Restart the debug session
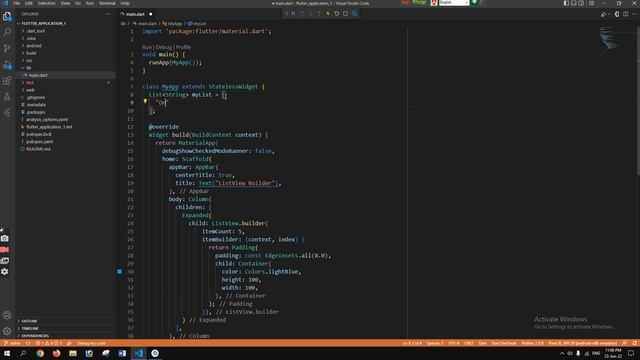This screenshot has width=640, height=360. tap(337, 13)
